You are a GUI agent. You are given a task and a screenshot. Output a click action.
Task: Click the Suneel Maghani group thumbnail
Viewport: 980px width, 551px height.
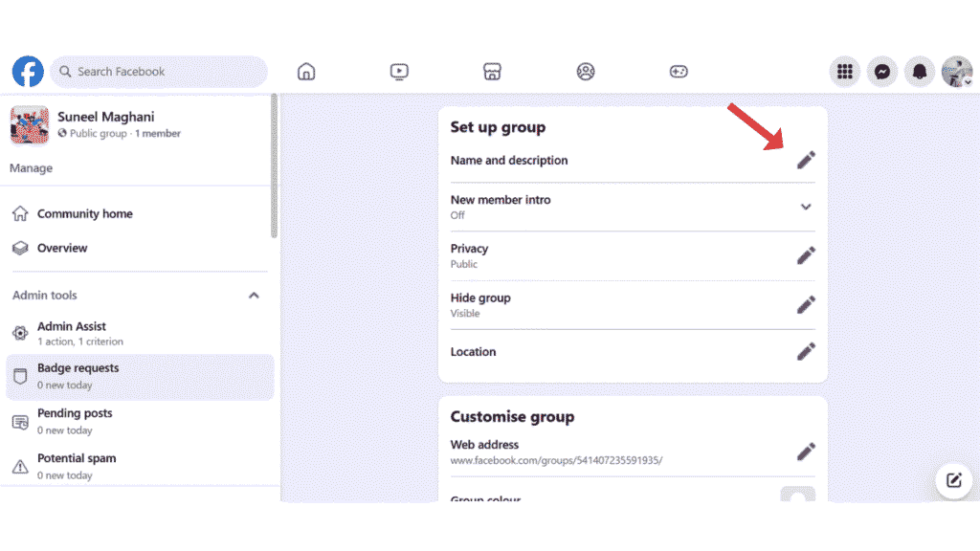[30, 125]
